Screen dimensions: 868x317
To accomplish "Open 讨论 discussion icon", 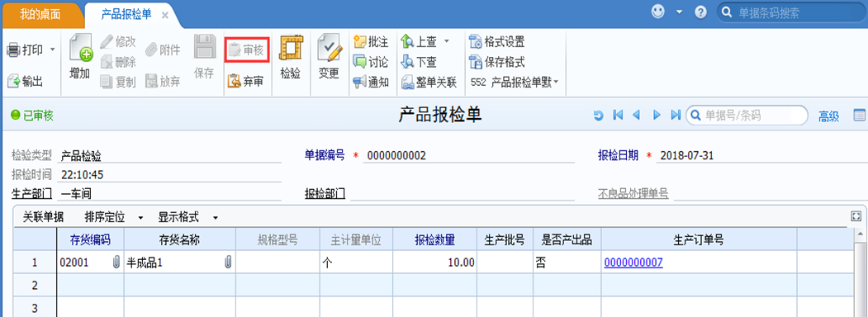I will pos(360,62).
